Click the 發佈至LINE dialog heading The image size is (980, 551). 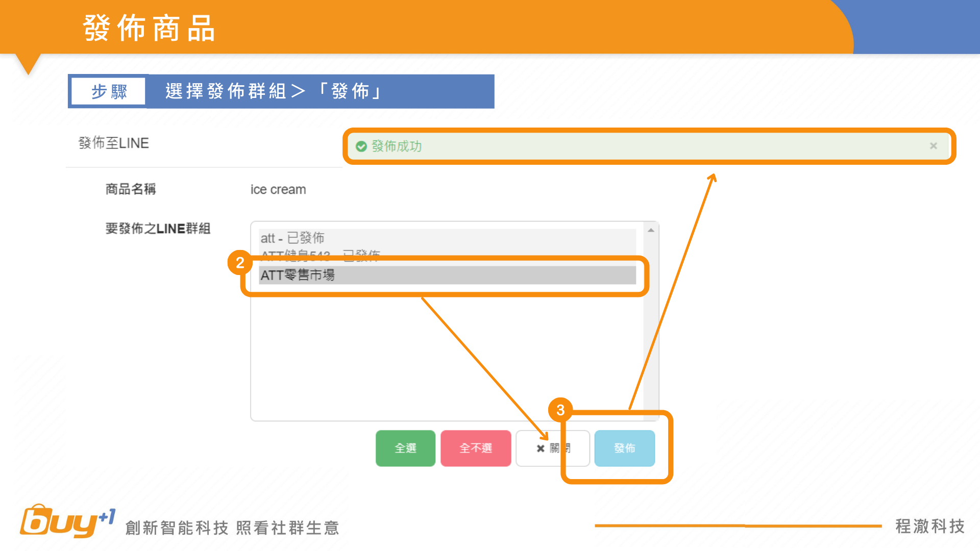tap(114, 143)
